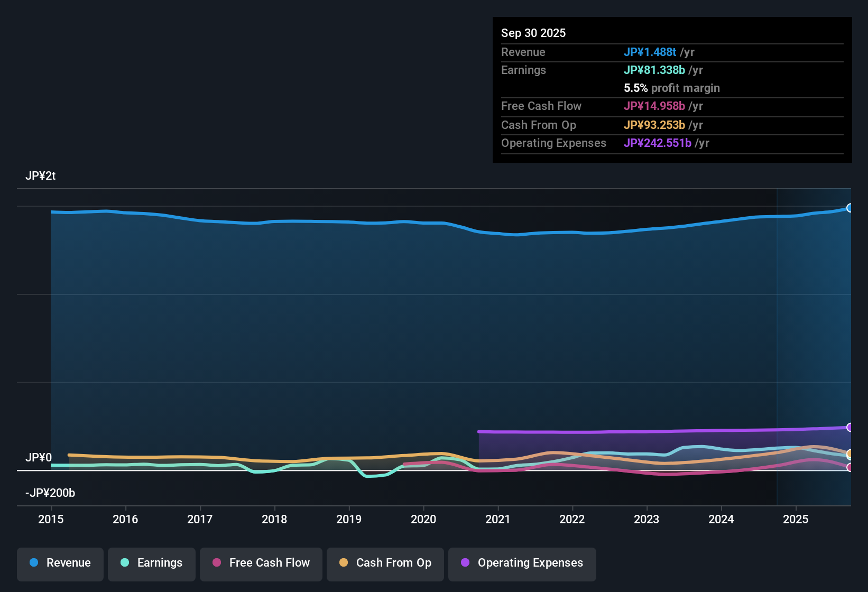Toggle the Cash From Op legend button

click(x=385, y=563)
